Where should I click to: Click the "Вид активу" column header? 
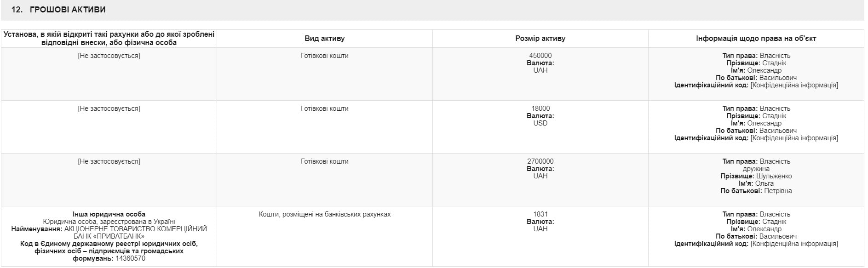click(x=324, y=39)
